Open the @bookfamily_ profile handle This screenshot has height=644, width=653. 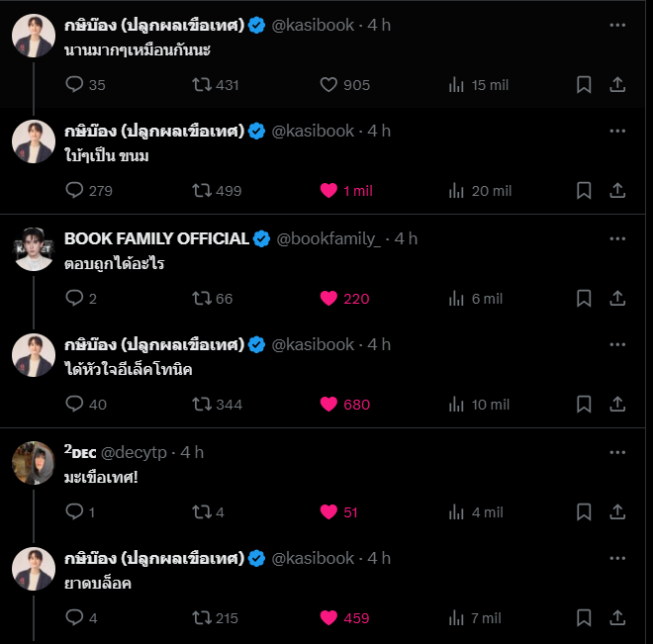point(328,239)
